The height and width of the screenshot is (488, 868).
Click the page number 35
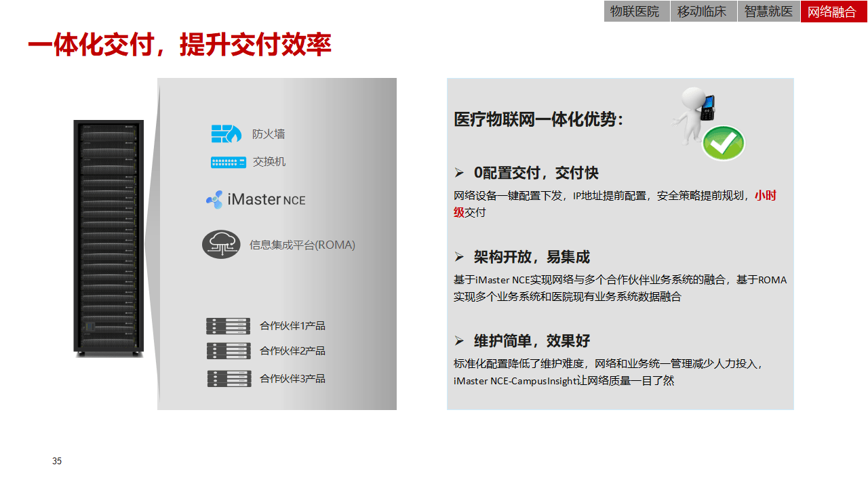pos(57,462)
